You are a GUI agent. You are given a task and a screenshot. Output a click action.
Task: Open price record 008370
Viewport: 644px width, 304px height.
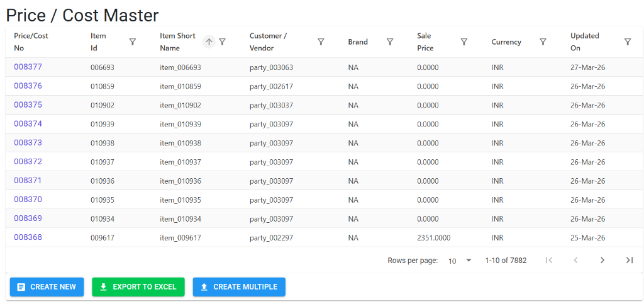tap(28, 200)
